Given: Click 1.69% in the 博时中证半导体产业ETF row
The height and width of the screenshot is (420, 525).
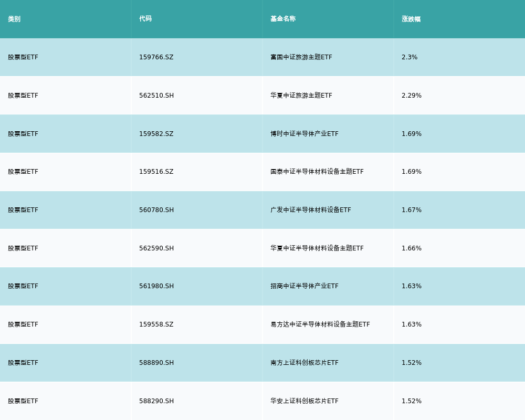Looking at the screenshot, I should coord(412,134).
